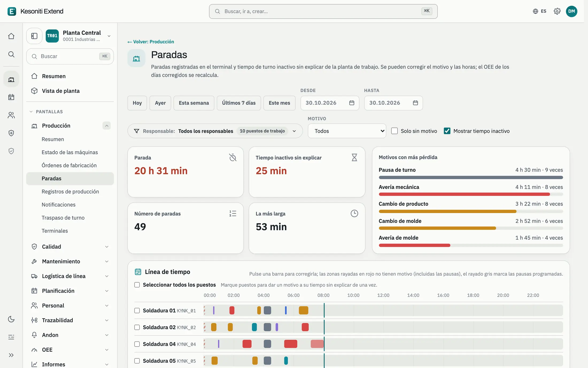Uncheck Mostrar tiempo inactivo
Image resolution: width=588 pixels, height=368 pixels.
(447, 131)
